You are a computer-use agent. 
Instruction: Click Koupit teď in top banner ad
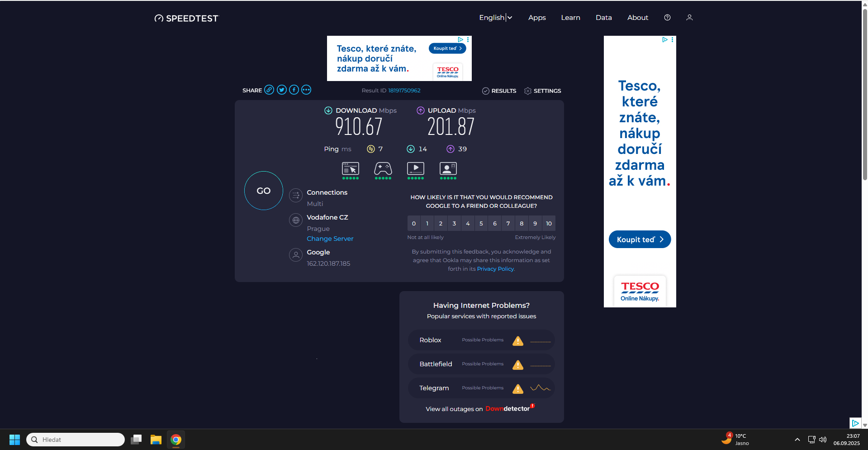tap(447, 48)
